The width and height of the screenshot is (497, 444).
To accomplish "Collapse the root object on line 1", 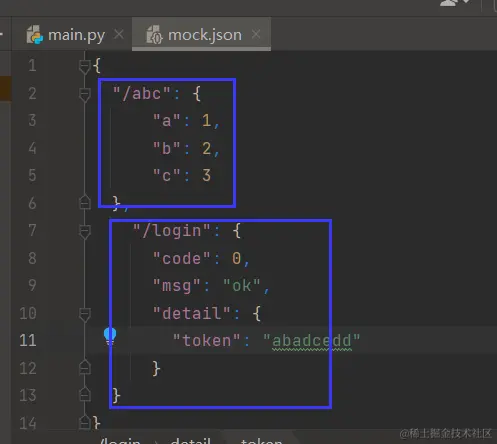I will coord(85,66).
